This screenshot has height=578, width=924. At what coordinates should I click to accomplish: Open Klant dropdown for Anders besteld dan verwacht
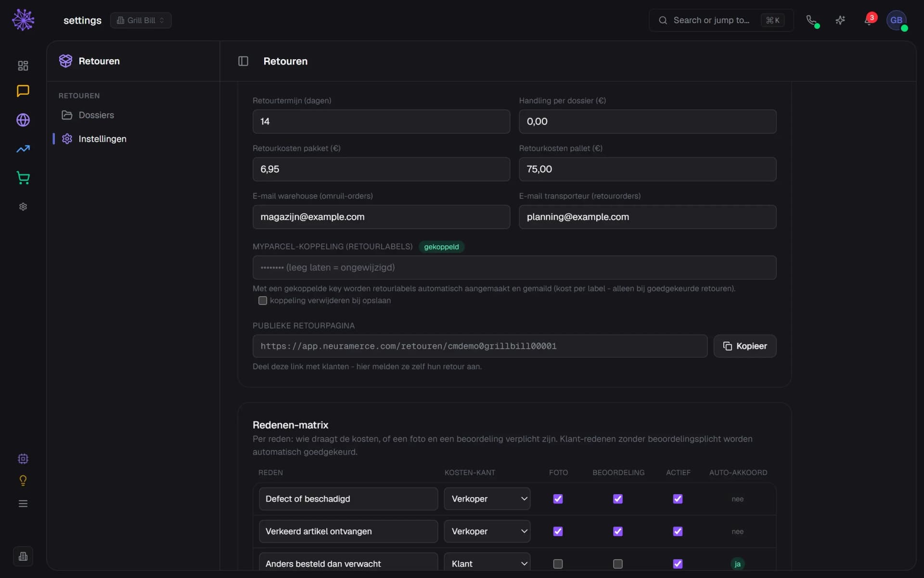(x=487, y=562)
